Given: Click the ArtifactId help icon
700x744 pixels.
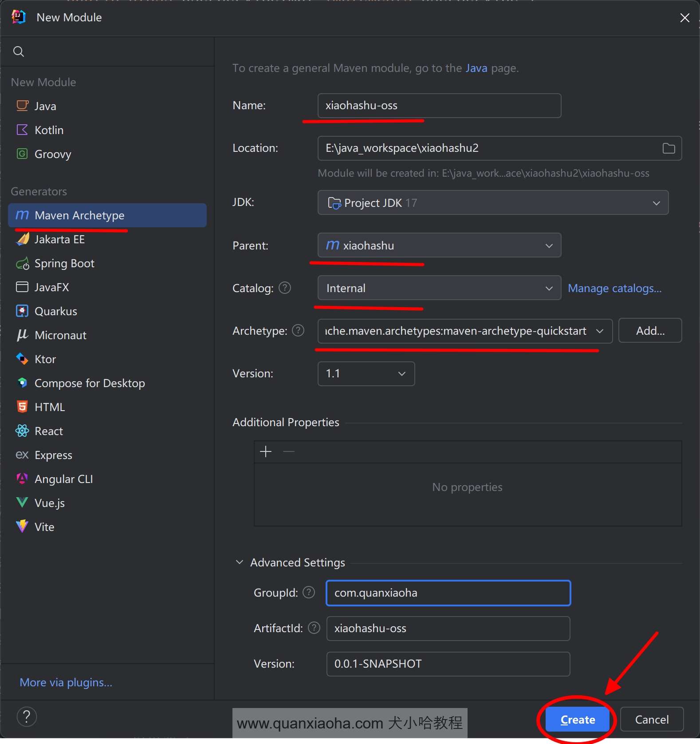Looking at the screenshot, I should click(x=314, y=628).
